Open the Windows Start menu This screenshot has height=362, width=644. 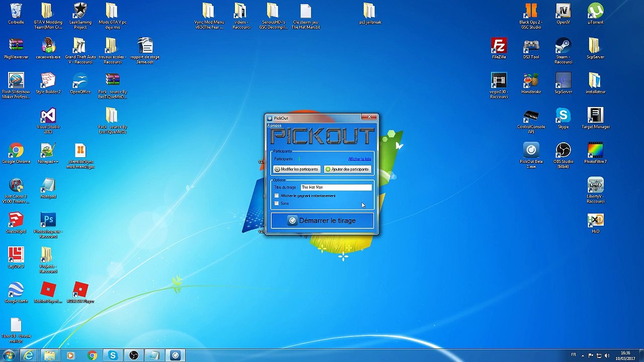pos(9,355)
